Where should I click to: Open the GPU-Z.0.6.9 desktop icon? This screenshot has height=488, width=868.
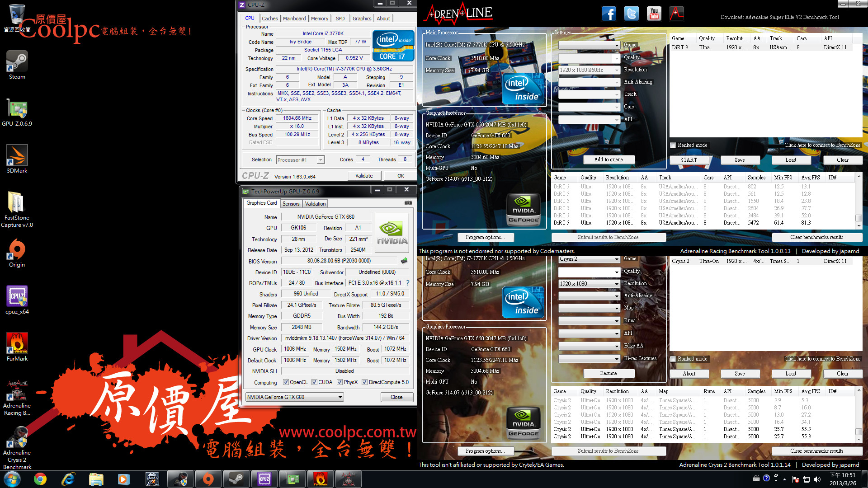[x=17, y=112]
